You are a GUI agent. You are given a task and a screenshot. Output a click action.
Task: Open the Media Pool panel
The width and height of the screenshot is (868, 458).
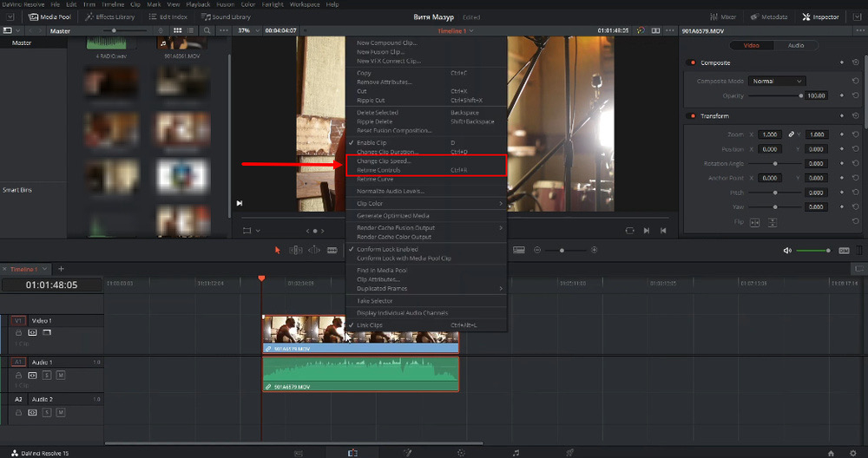[x=49, y=17]
